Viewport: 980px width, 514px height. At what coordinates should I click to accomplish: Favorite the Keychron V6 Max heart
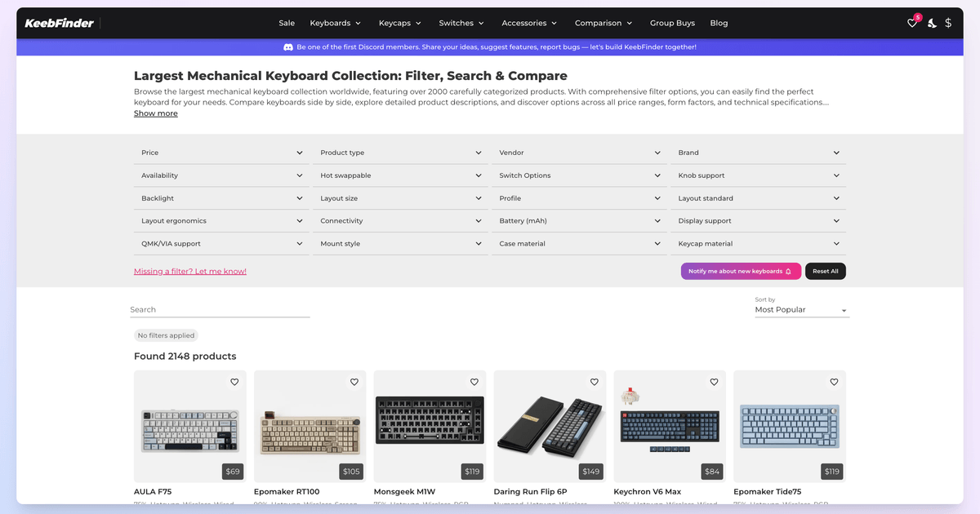tap(714, 382)
